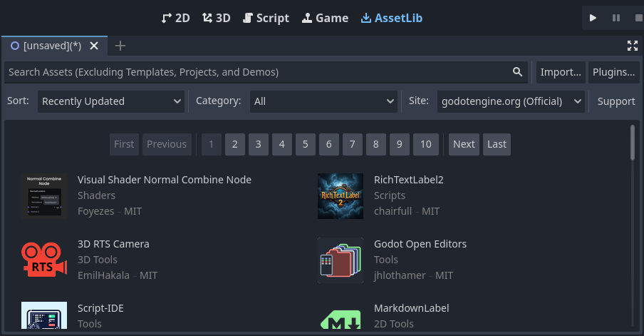Click the Godot Open Editors asset icon
Screen dimensions: 644x336
(x=340, y=260)
